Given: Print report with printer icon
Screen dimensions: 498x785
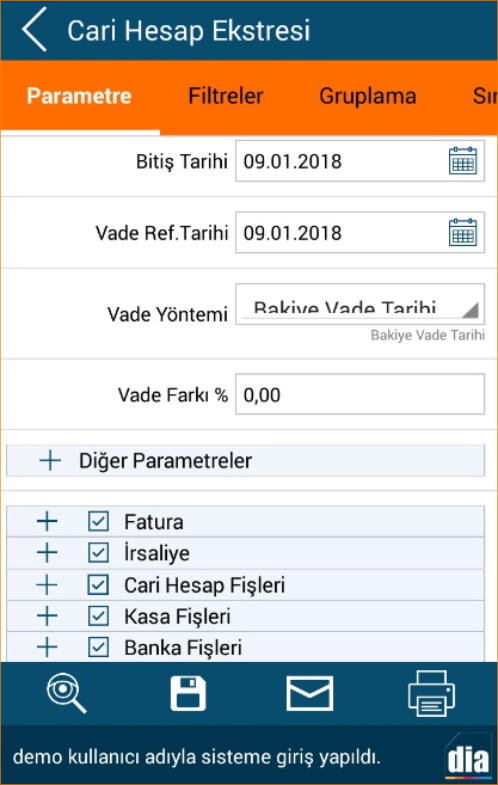Looking at the screenshot, I should pyautogui.click(x=431, y=694).
